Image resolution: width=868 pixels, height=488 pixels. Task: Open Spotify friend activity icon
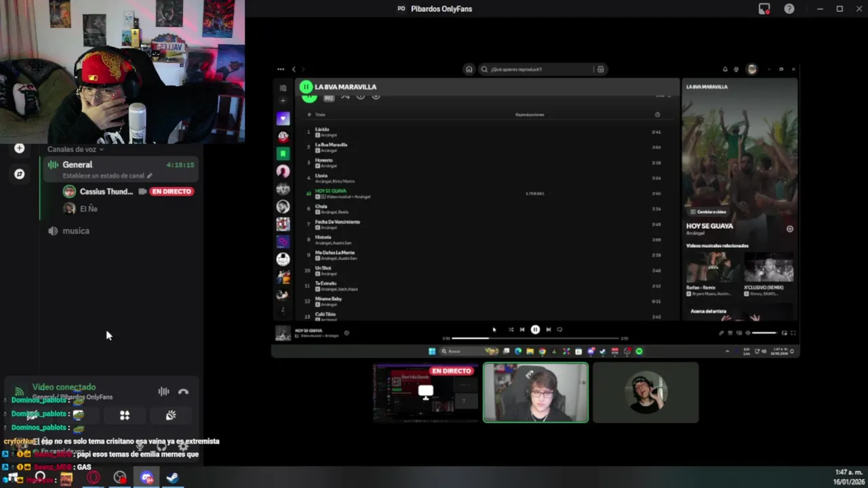[736, 69]
